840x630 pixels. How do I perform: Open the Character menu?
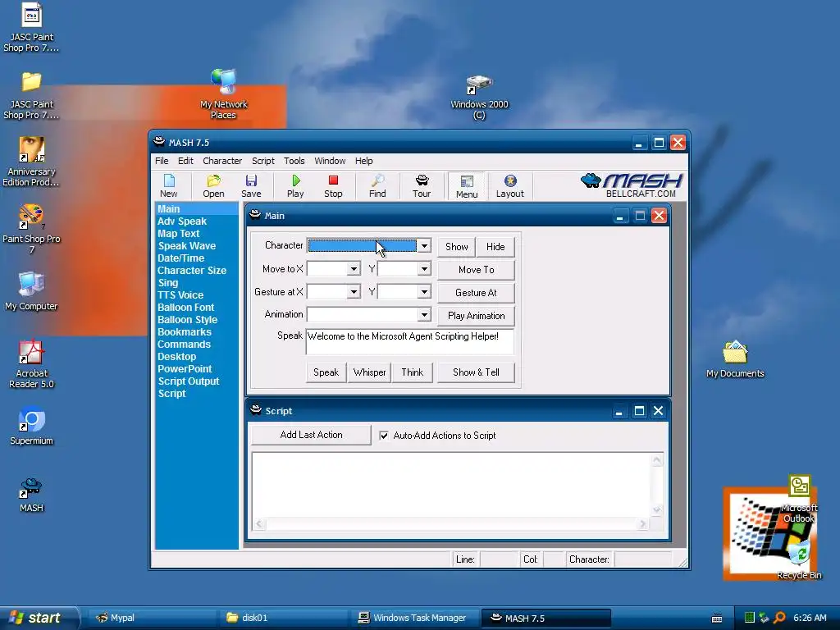[x=222, y=161]
